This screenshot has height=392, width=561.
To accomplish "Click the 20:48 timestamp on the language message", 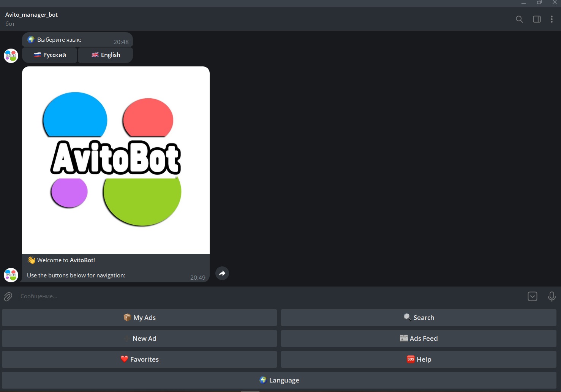I will click(x=121, y=42).
